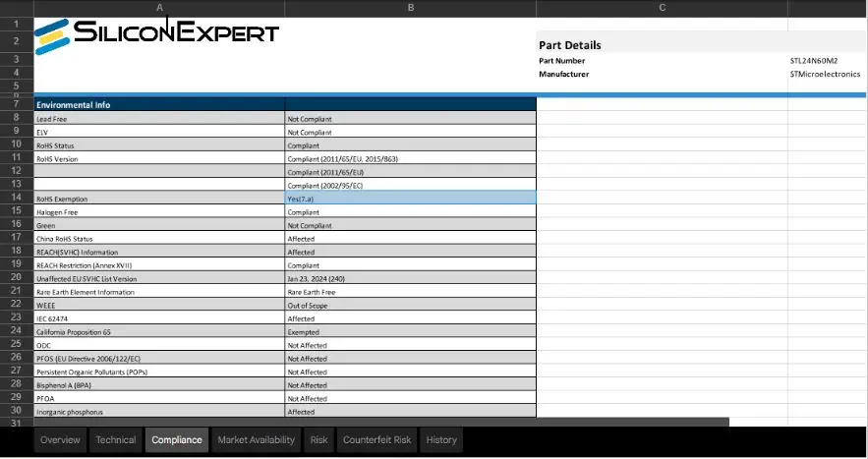Select the 'Affected' value for China RoHS Status

coord(410,238)
